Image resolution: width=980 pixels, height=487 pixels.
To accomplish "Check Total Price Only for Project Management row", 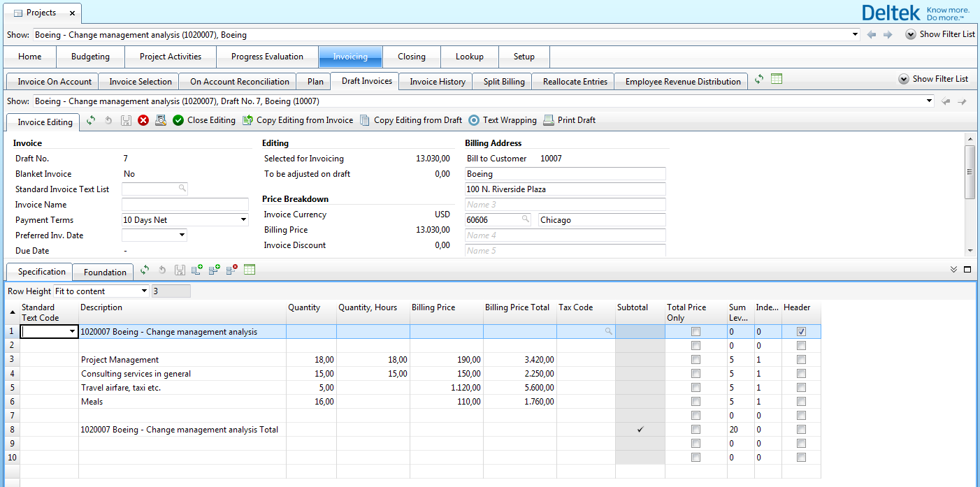I will [696, 360].
